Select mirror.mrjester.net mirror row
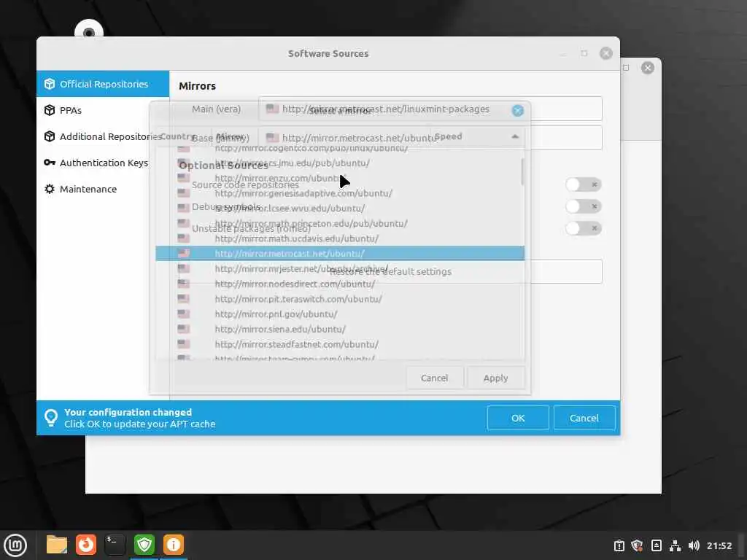 [340, 268]
